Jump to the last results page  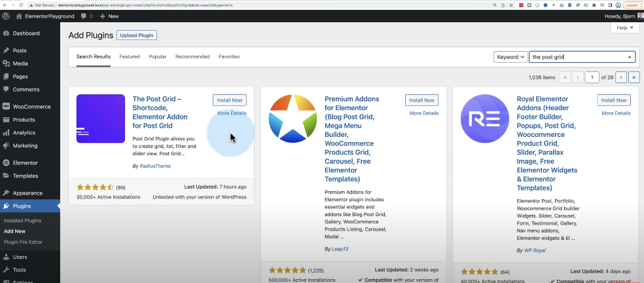tap(634, 77)
